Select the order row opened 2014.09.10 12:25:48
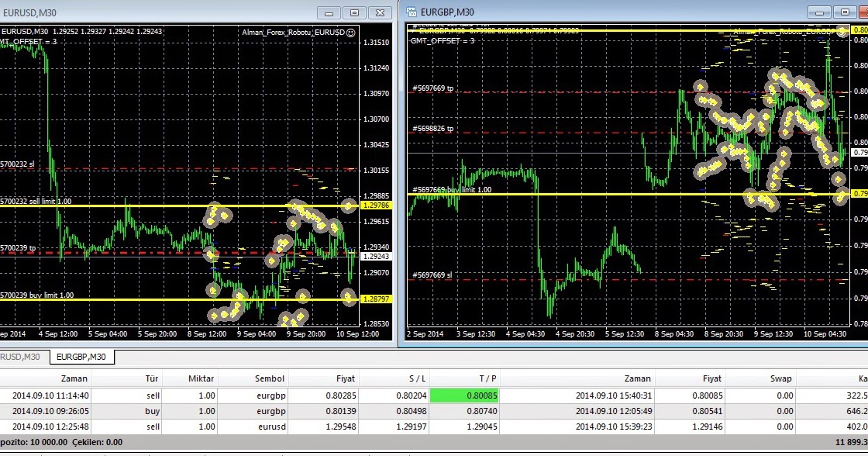868x456 pixels. pos(434,427)
